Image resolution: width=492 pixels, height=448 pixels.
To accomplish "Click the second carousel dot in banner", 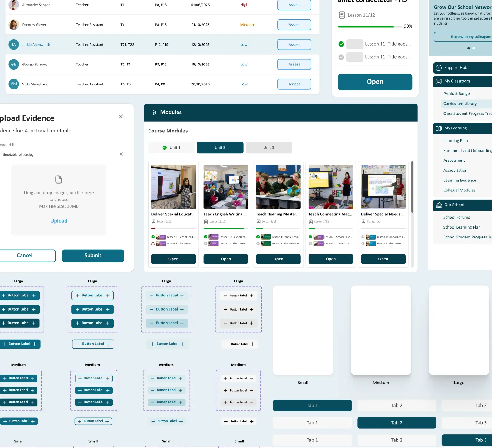I will (x=474, y=48).
